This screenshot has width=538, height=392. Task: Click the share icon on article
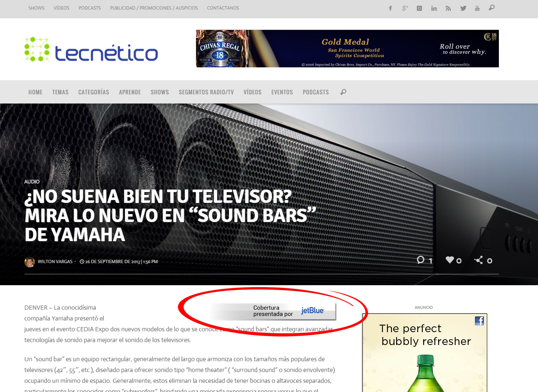[x=479, y=260]
